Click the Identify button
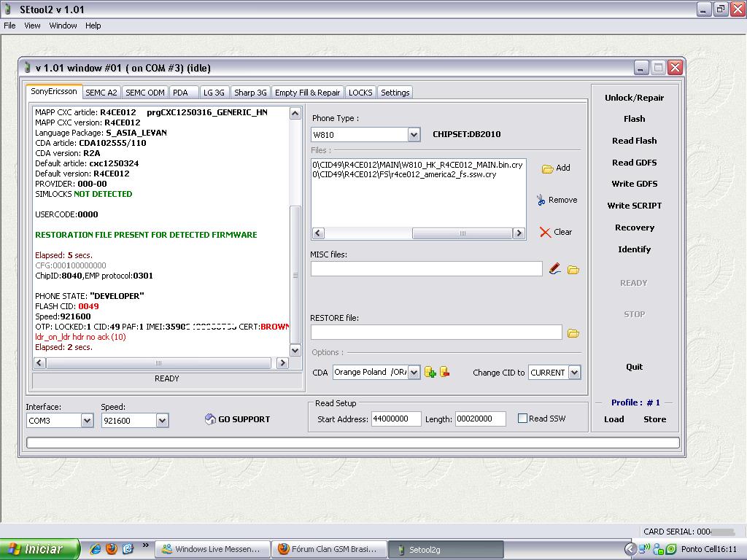The width and height of the screenshot is (747, 560). [x=634, y=249]
